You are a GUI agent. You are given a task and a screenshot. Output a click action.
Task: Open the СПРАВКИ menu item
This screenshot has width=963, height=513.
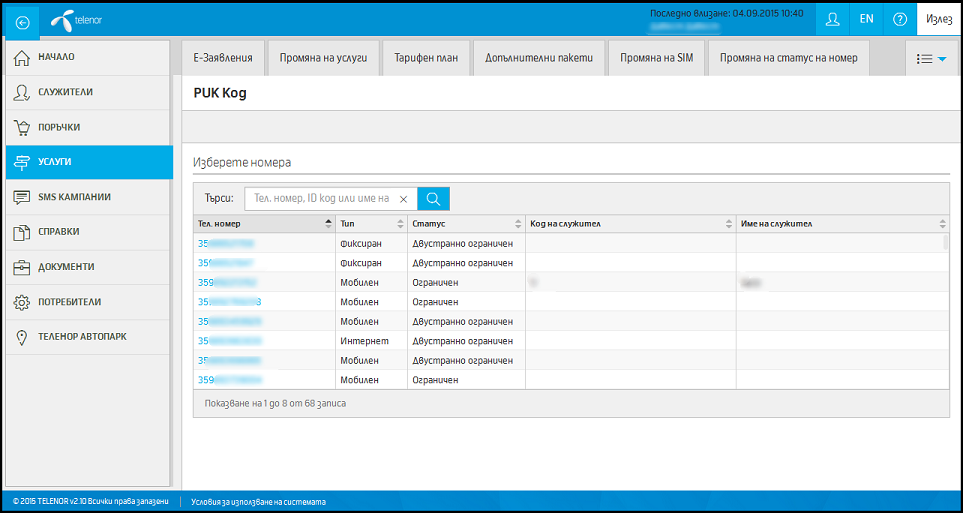[x=88, y=232]
